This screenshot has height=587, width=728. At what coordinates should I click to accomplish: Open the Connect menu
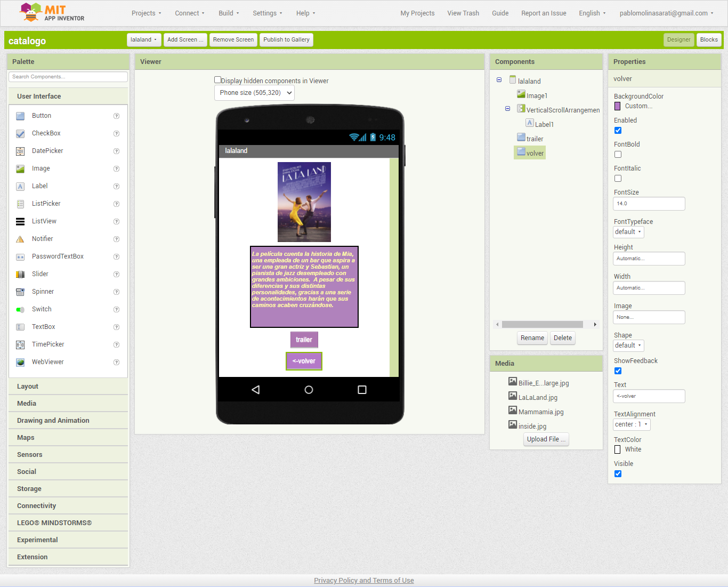189,13
